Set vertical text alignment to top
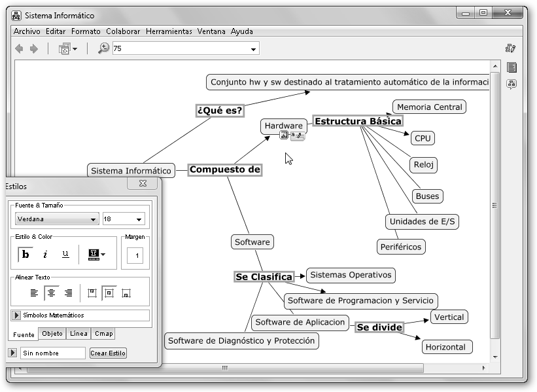The height and width of the screenshot is (392, 537). click(92, 293)
